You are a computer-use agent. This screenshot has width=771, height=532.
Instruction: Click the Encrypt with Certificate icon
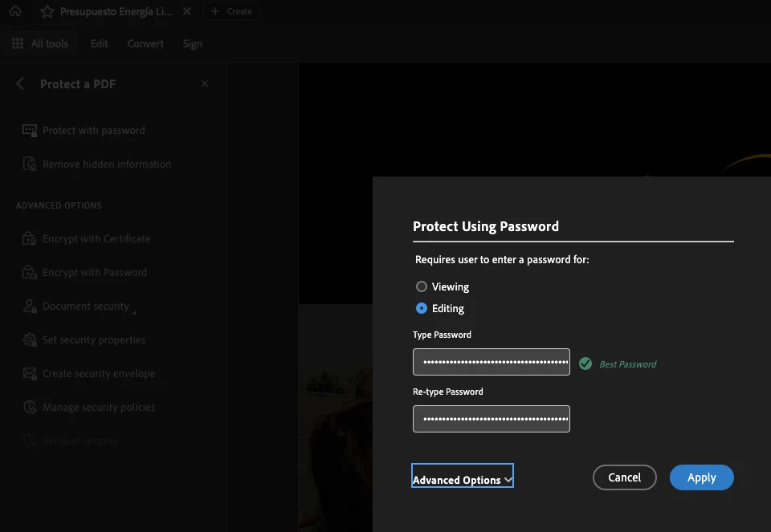30,239
